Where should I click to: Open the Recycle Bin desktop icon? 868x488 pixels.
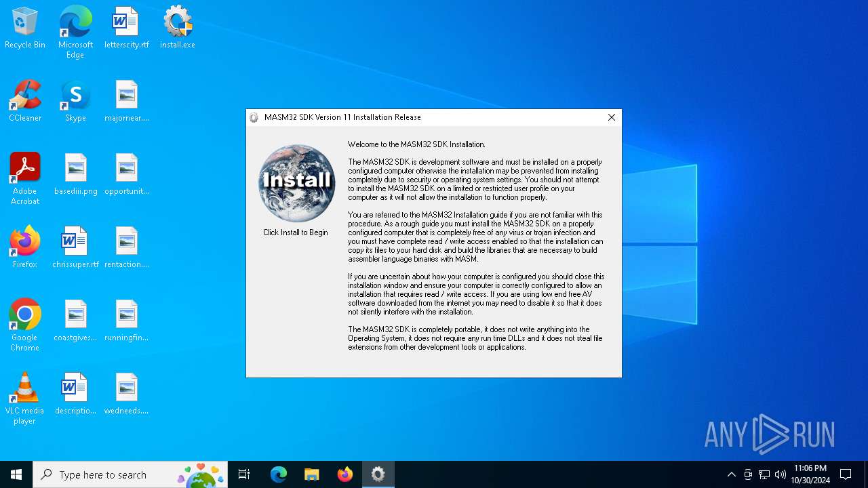[x=25, y=28]
